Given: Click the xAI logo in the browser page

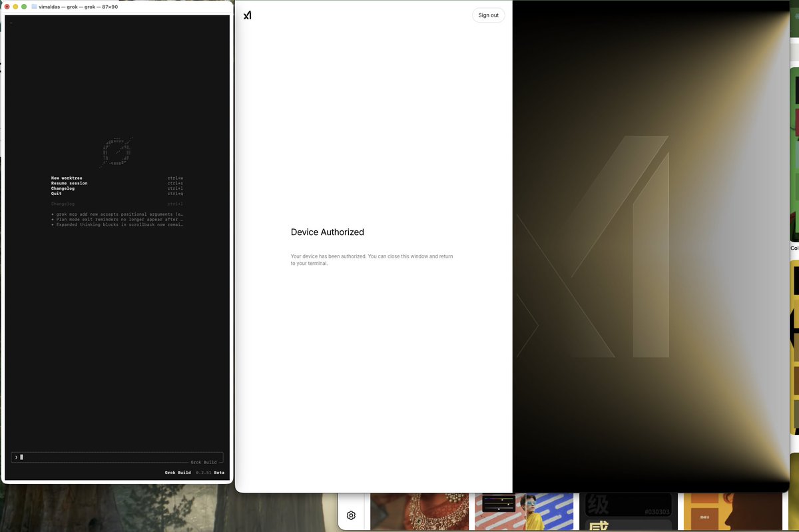Looking at the screenshot, I should click(x=247, y=15).
